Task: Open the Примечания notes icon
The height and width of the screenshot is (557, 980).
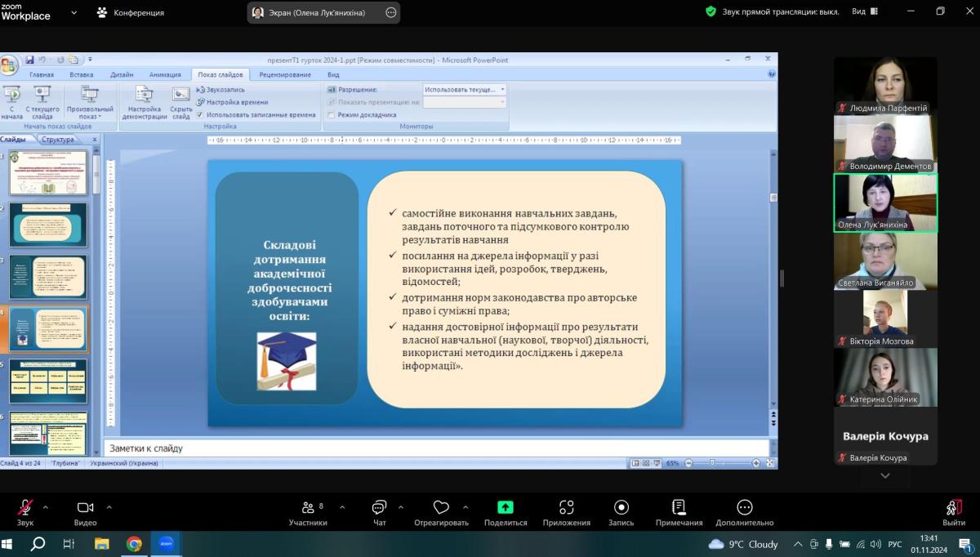Action: [x=678, y=508]
